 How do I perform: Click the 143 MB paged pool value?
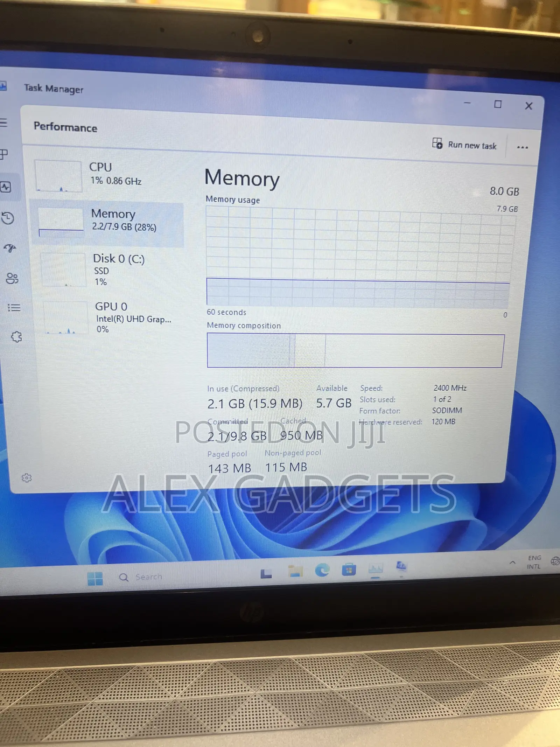[x=230, y=468]
